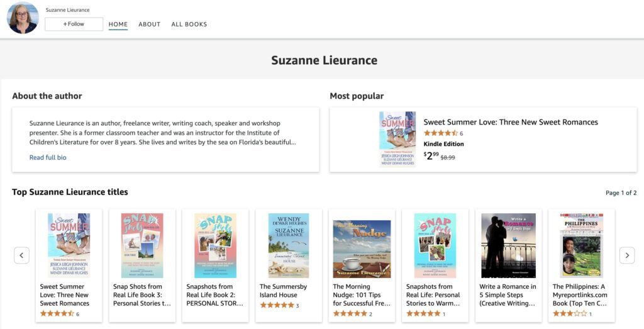Open The Morning Nudge cover
The height and width of the screenshot is (329, 644).
(362, 249)
